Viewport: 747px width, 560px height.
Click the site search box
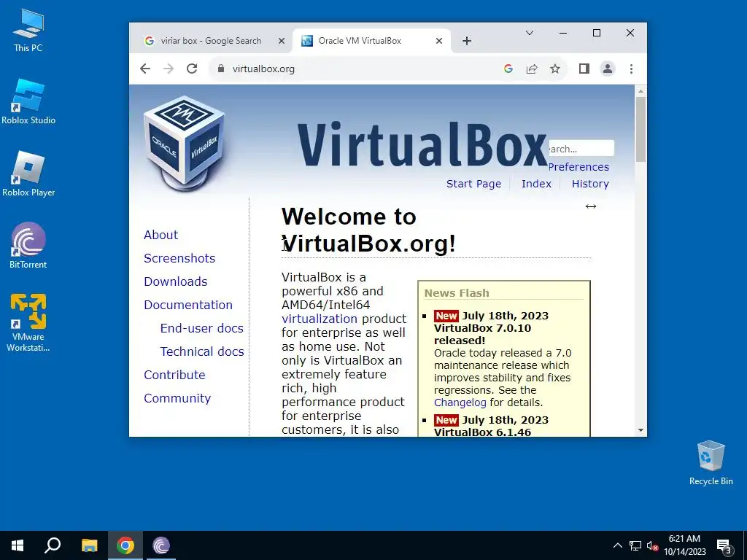pos(581,149)
